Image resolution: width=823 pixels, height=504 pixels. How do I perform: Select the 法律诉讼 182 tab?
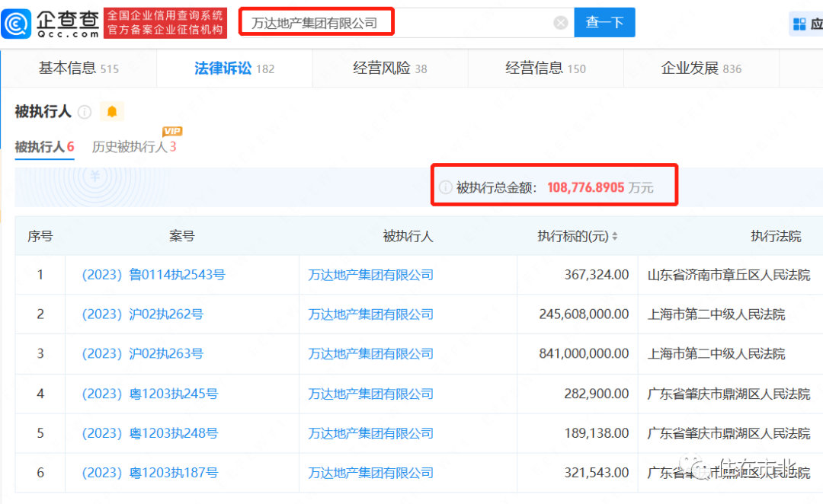(234, 69)
